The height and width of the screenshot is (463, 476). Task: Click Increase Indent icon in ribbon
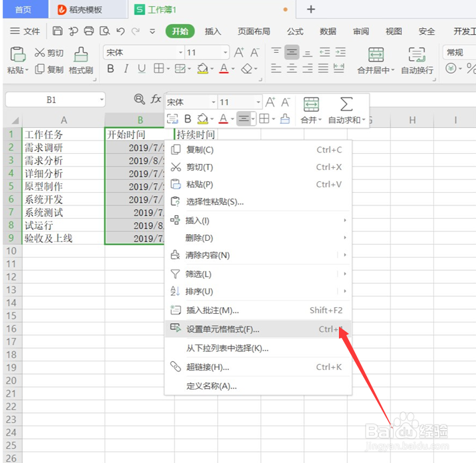point(340,52)
